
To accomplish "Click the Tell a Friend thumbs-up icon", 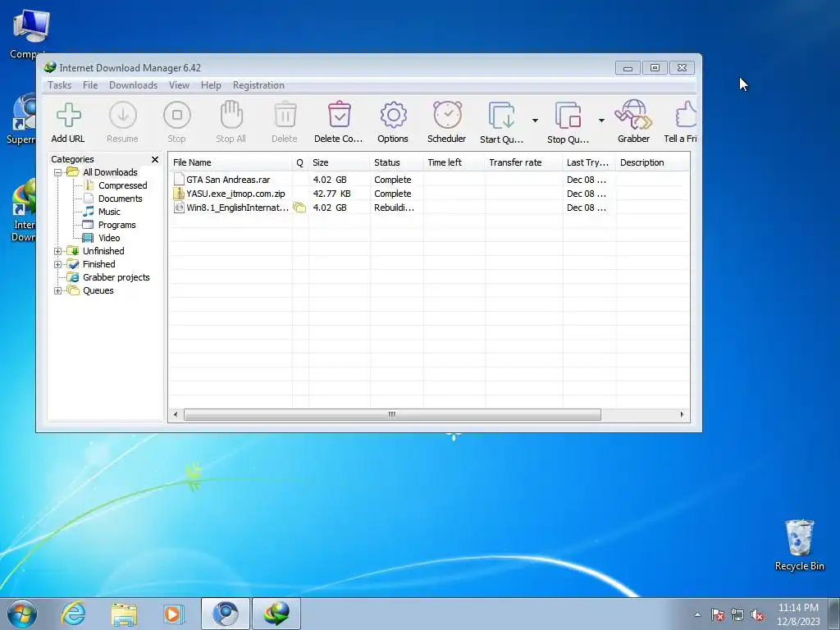I will (x=687, y=115).
